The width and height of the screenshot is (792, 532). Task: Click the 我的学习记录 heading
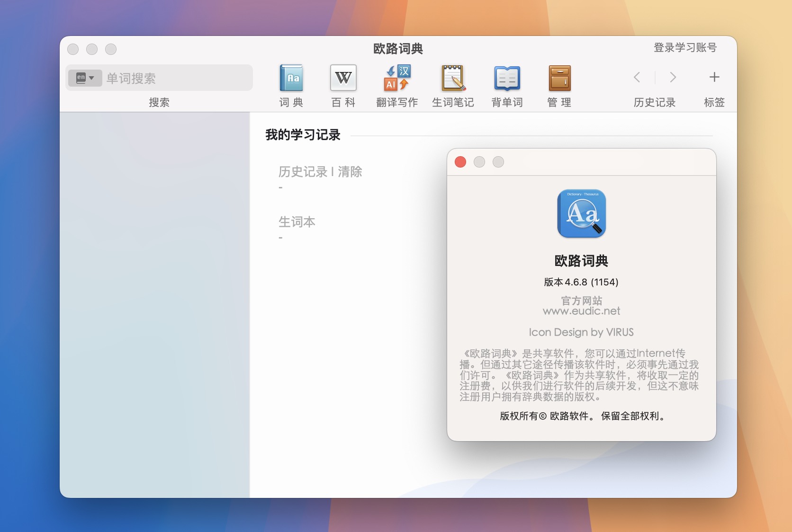(x=303, y=135)
